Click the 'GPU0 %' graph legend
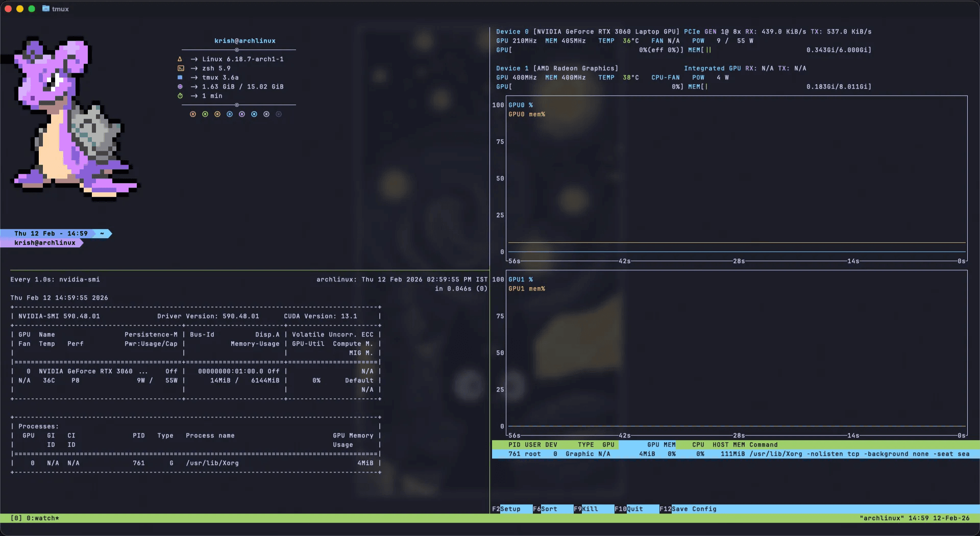Viewport: 980px width, 536px height. click(521, 105)
